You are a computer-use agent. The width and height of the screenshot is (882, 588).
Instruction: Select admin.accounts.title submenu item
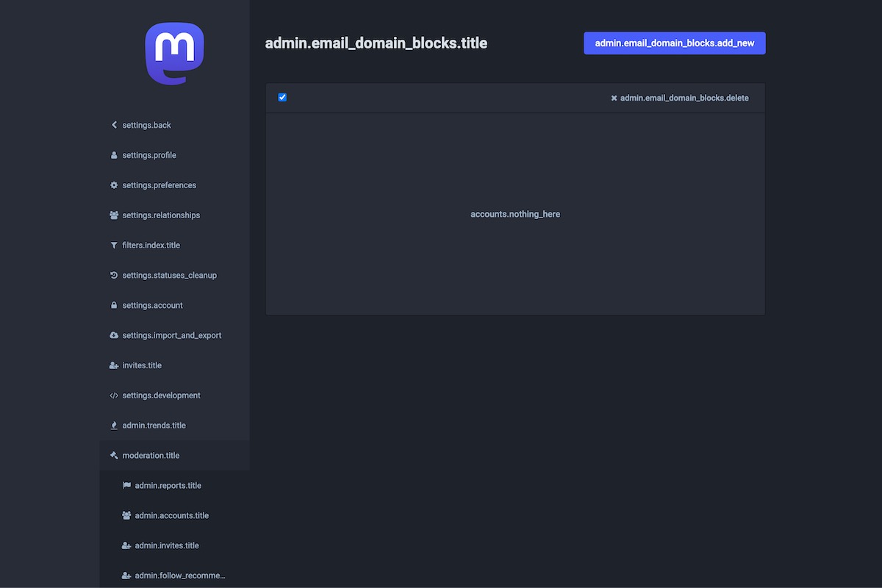pos(171,516)
